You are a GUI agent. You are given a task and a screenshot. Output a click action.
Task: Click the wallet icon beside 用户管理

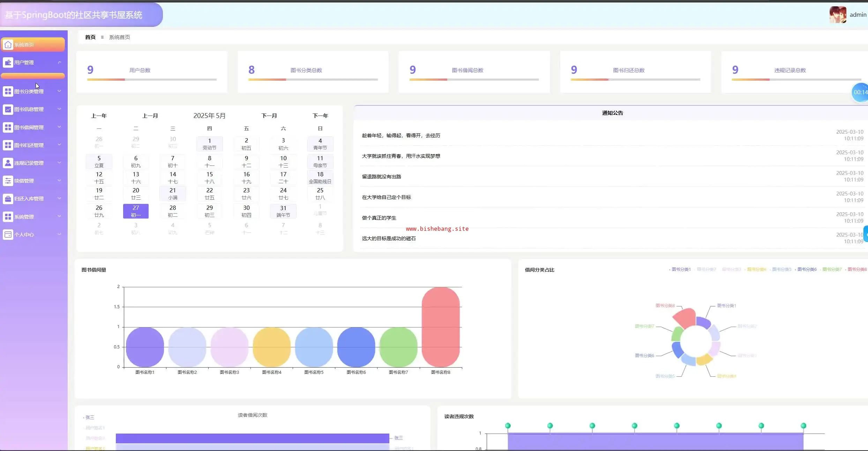coord(8,62)
